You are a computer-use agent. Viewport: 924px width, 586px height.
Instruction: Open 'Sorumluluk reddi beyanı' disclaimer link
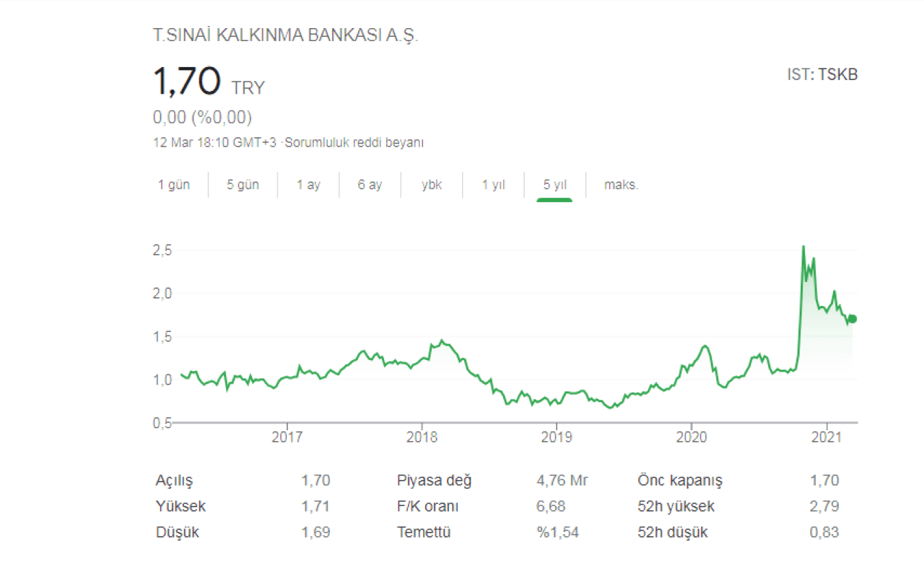[354, 143]
